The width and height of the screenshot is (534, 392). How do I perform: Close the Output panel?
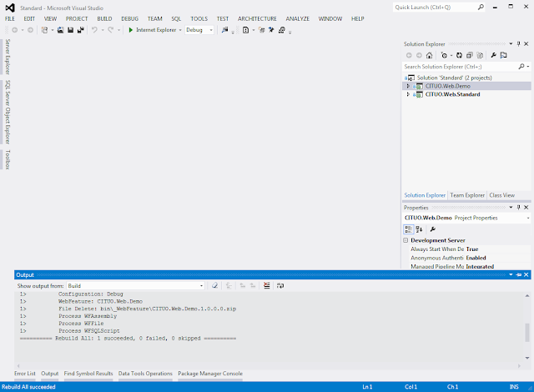pyautogui.click(x=526, y=274)
